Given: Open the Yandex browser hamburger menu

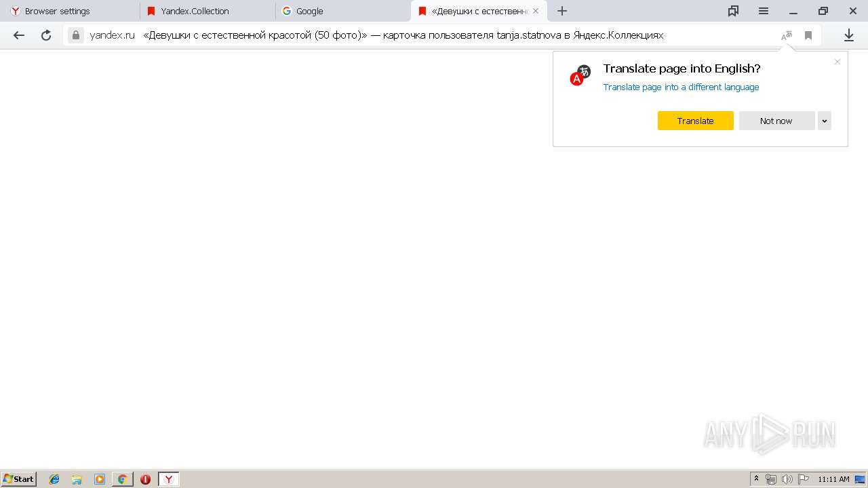Looking at the screenshot, I should 764,11.
